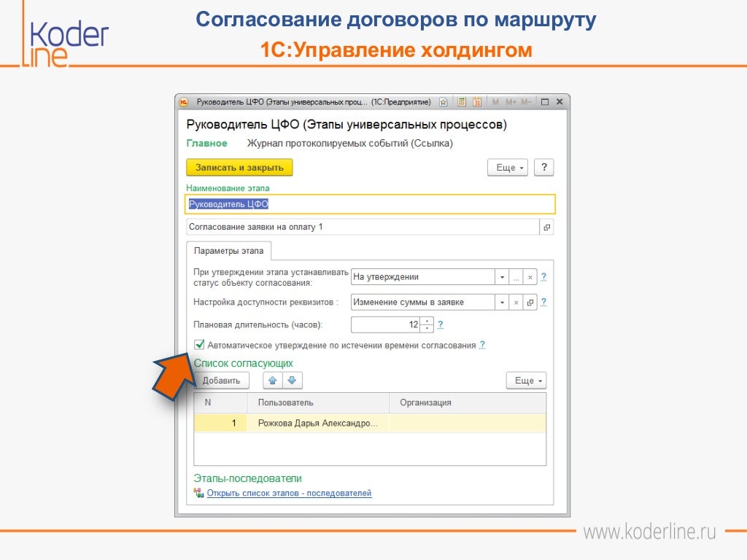Click the empty Организация cell of Рожкова row
The image size is (747, 560).
(468, 423)
